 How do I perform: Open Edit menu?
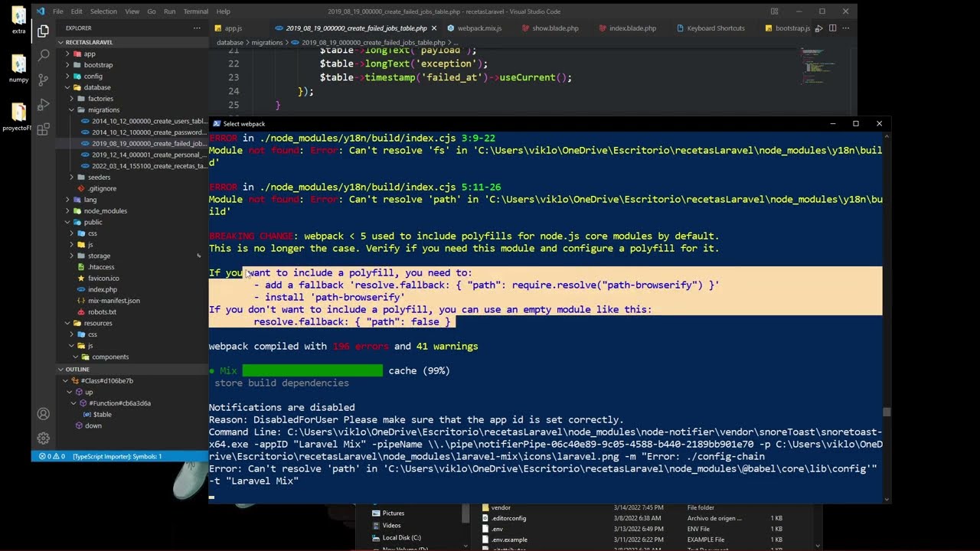(77, 11)
